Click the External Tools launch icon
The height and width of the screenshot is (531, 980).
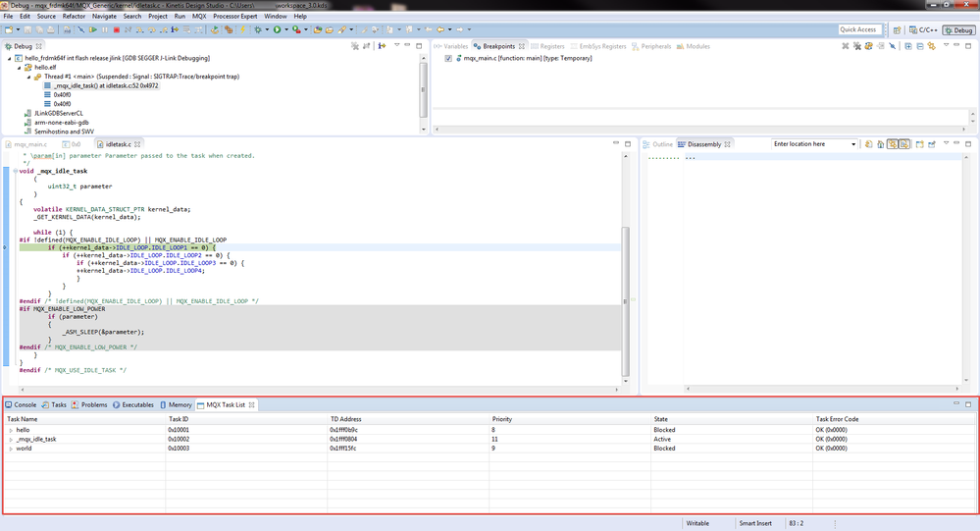pyautogui.click(x=295, y=29)
